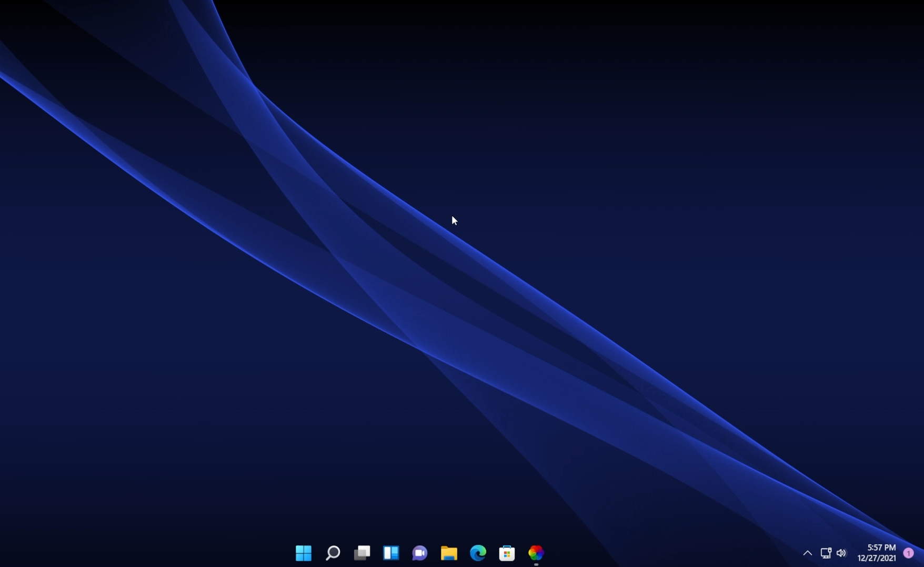Open the Microsoft Store
The width and height of the screenshot is (924, 567).
[507, 553]
